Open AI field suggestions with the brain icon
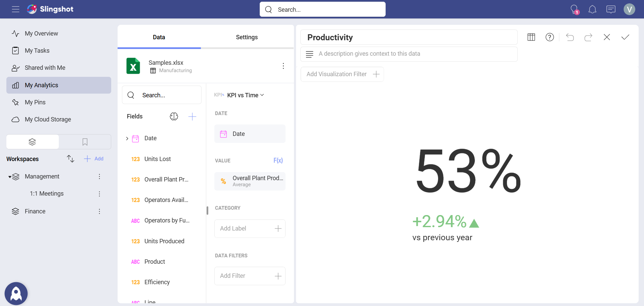The width and height of the screenshot is (644, 306). pyautogui.click(x=174, y=116)
